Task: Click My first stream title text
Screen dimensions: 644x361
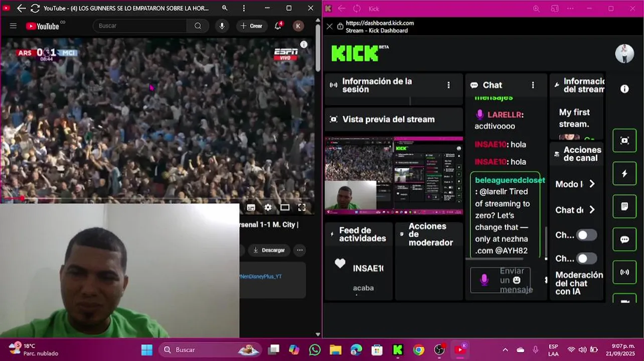Action: pyautogui.click(x=574, y=118)
